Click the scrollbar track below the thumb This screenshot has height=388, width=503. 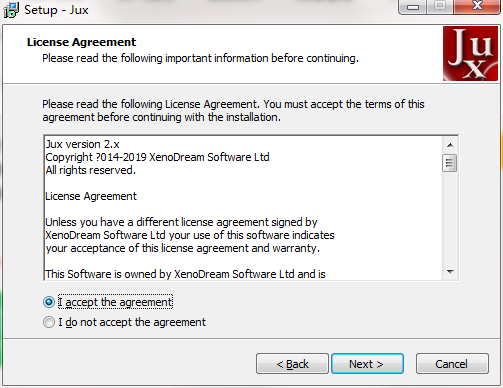point(450,218)
